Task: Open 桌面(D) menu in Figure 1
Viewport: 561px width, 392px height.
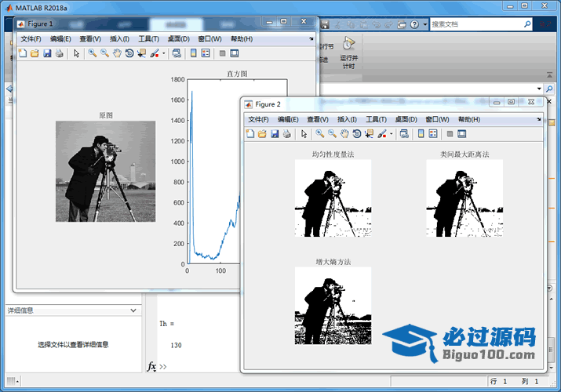Action: [179, 39]
